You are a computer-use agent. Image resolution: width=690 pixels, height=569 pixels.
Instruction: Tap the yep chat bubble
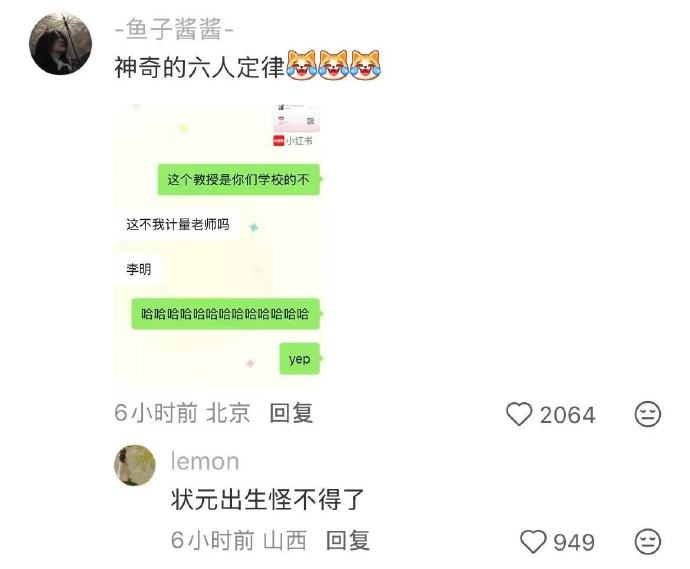click(x=300, y=359)
